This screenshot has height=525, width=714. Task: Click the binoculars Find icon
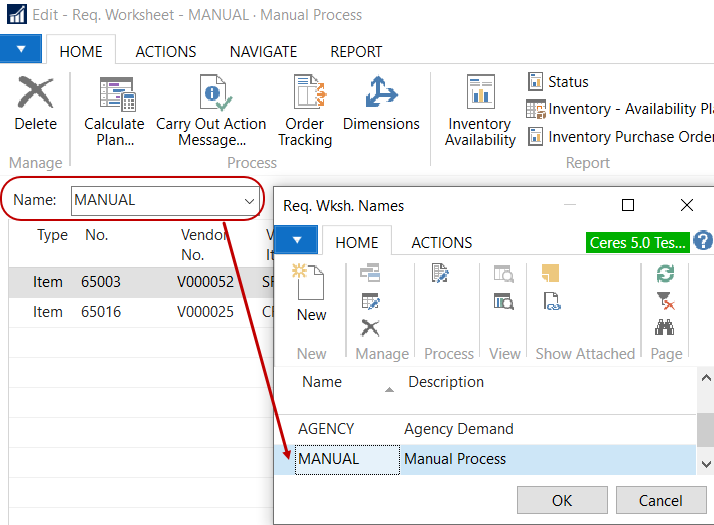(665, 327)
